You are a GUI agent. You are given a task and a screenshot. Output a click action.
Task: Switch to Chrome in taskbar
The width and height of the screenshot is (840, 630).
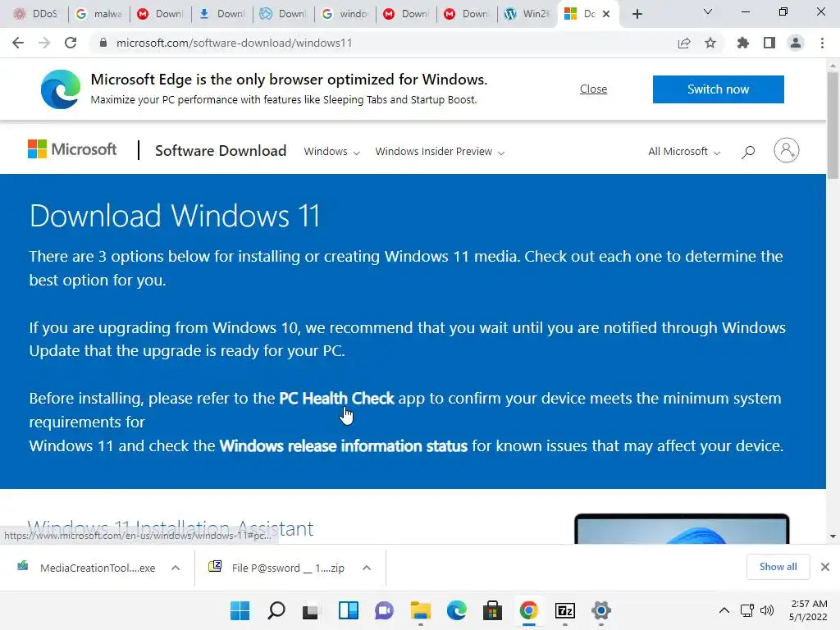(x=529, y=610)
